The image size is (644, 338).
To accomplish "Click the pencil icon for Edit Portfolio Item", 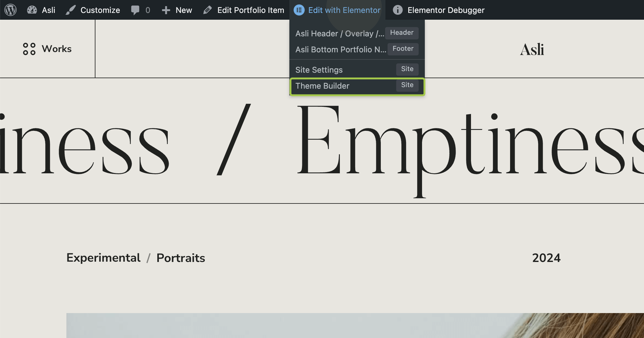I will tap(207, 10).
